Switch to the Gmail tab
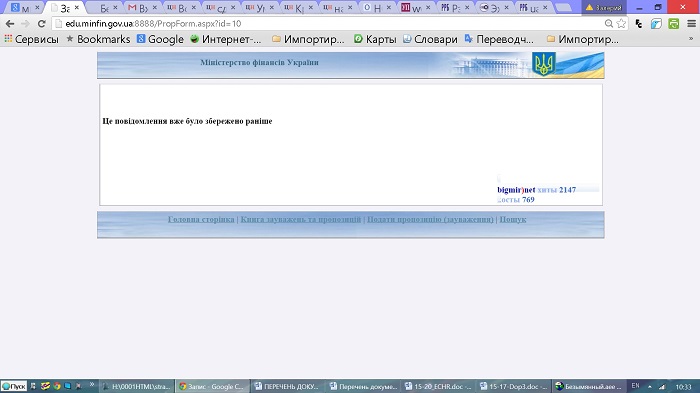 pyautogui.click(x=142, y=8)
